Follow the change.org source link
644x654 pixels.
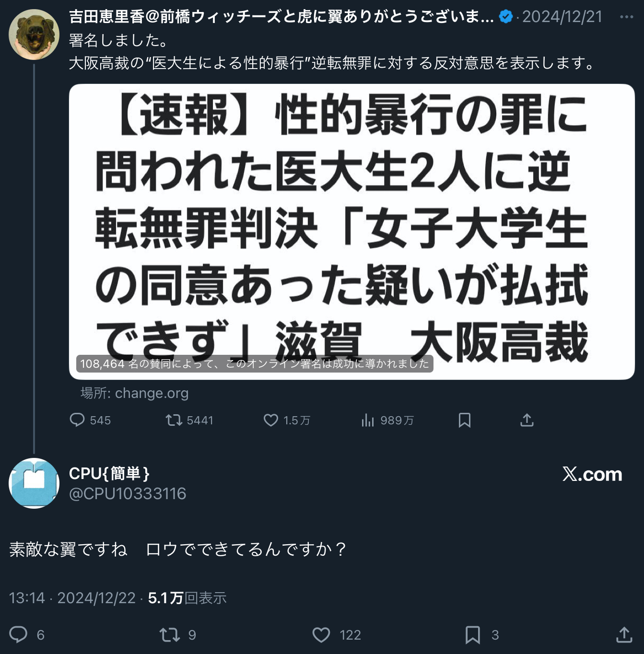coord(135,393)
